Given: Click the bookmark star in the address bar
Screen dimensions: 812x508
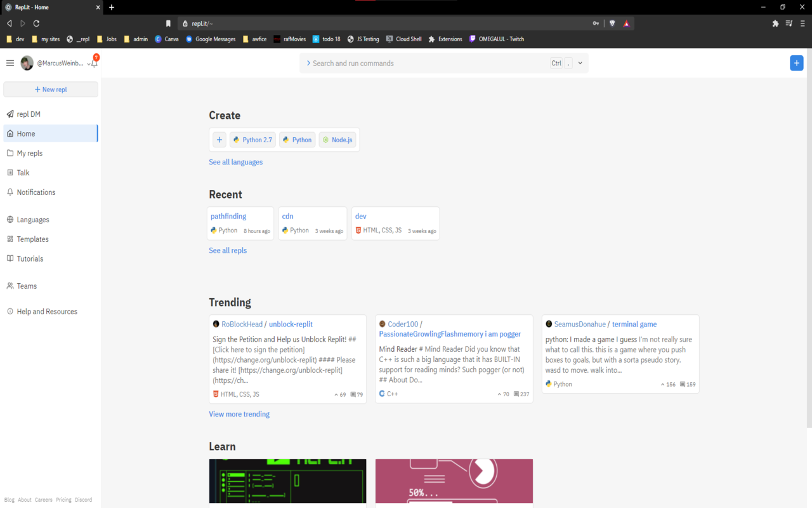Looking at the screenshot, I should (x=168, y=23).
